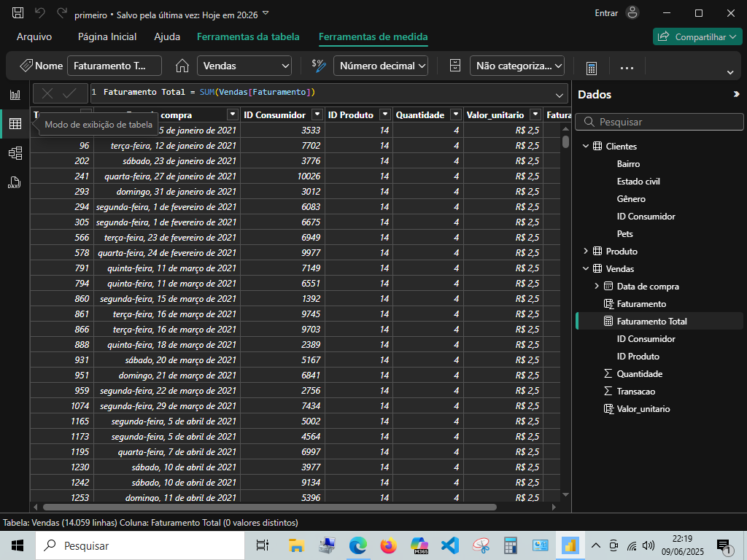Click the Pesquisar field in Dados pane
The width and height of the screenshot is (747, 560).
(659, 122)
